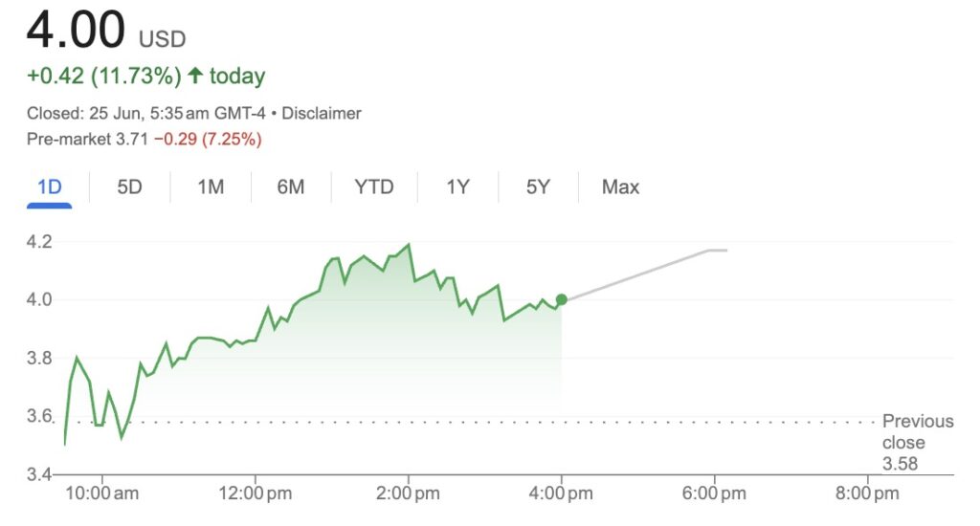The height and width of the screenshot is (526, 980).
Task: Select the Max range tab
Action: pos(620,186)
